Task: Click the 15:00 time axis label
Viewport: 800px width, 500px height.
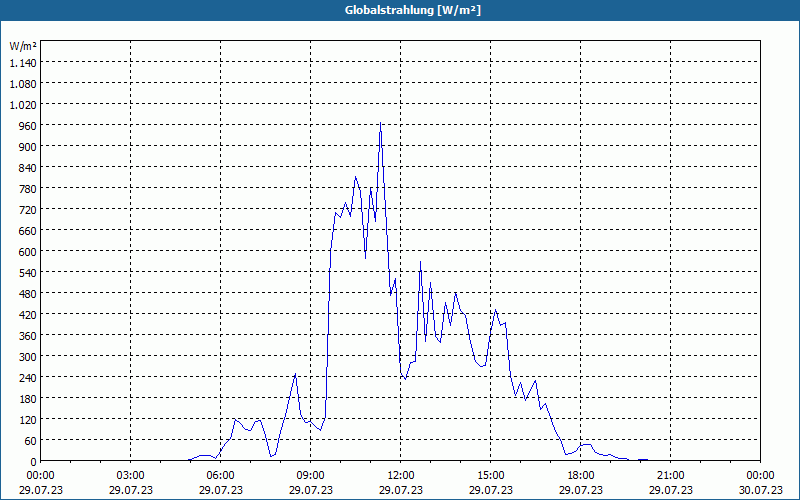Action: [x=490, y=476]
